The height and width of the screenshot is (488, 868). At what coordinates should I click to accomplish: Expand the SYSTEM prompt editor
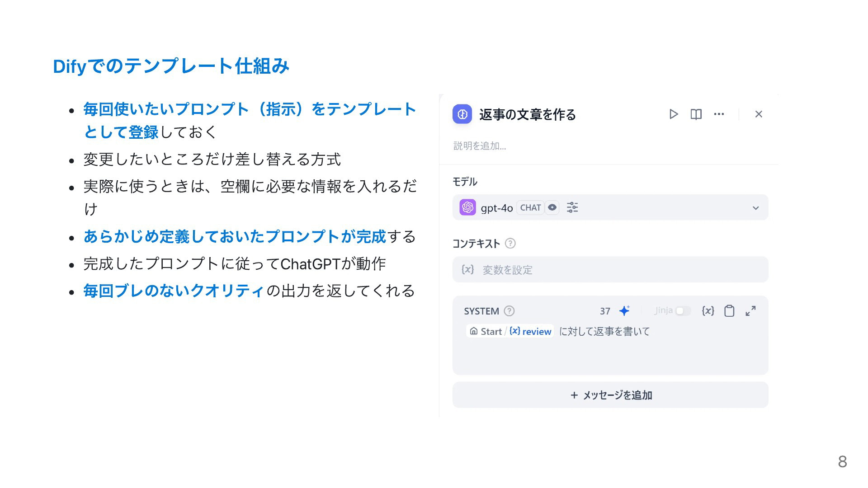pos(750,311)
